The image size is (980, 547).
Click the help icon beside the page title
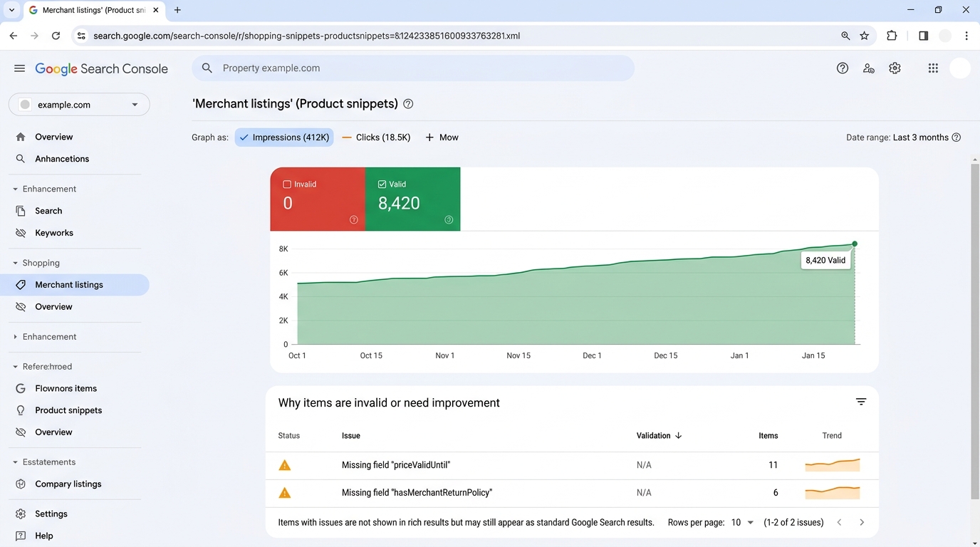(408, 104)
